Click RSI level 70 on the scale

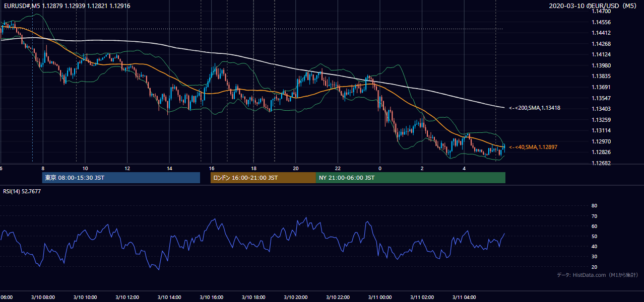[594, 216]
